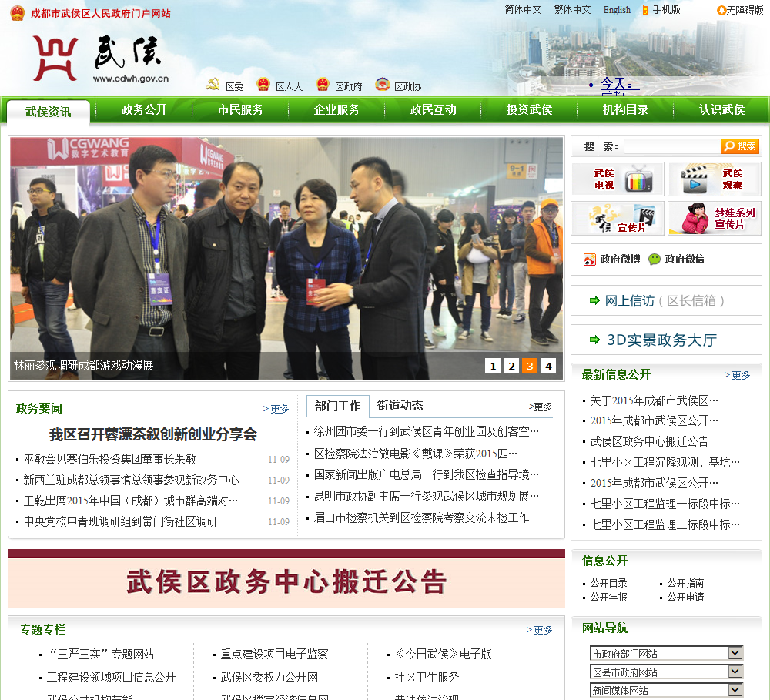Click the orange 搜索 search button
Viewport: 770px width, 700px height.
tap(739, 146)
